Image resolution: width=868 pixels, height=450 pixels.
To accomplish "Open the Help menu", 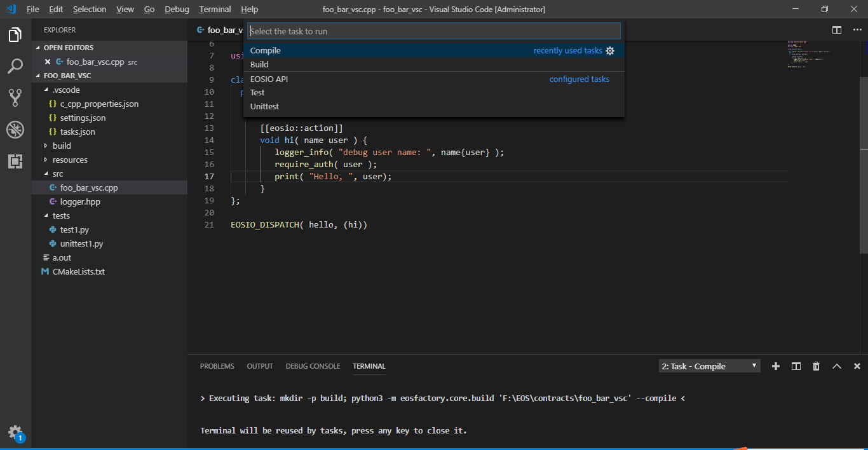I will pyautogui.click(x=249, y=9).
